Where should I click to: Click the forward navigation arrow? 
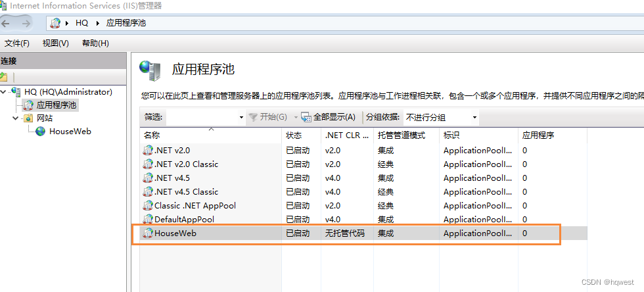point(26,24)
